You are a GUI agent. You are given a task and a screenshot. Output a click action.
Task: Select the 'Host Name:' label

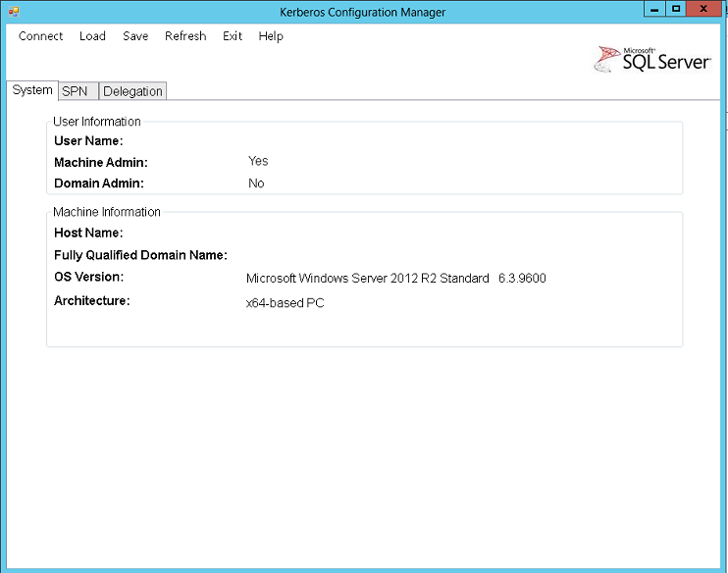click(88, 233)
